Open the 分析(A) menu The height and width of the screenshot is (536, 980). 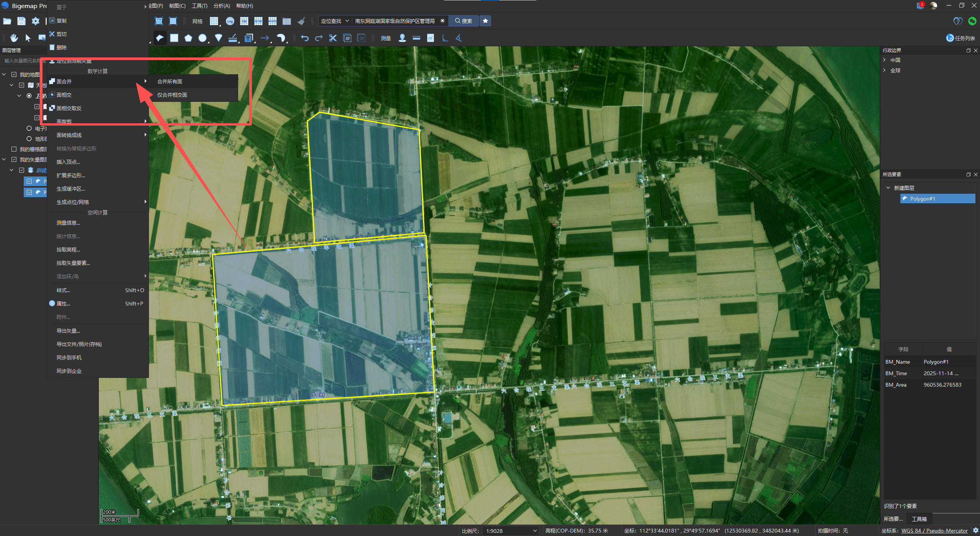[x=222, y=6]
